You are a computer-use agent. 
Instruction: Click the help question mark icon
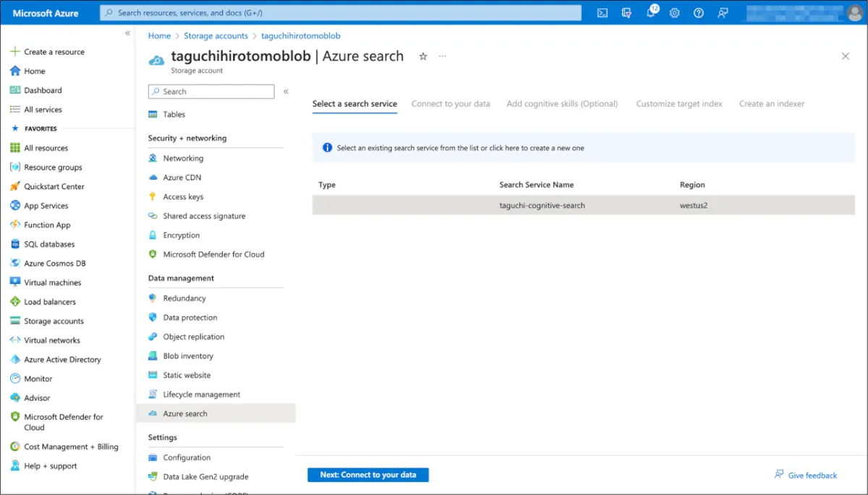coord(698,13)
